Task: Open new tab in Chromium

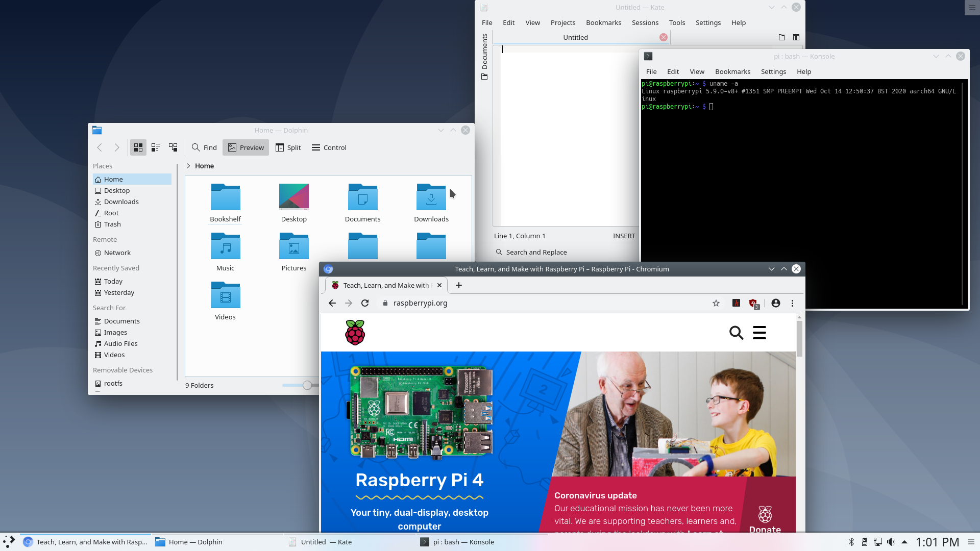Action: point(459,285)
